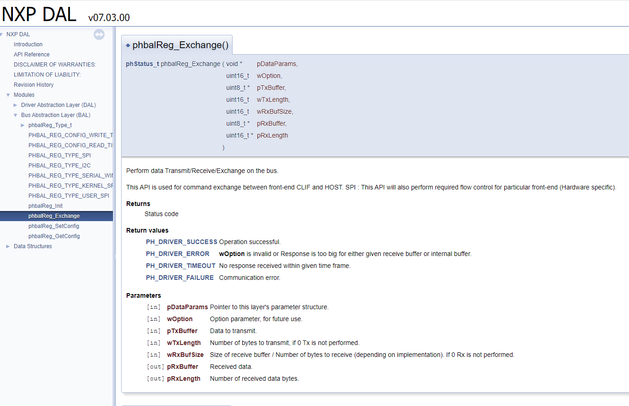
Task: Open PHBAL_REG_CONFIG_WRITE_T entry
Action: tap(71, 135)
